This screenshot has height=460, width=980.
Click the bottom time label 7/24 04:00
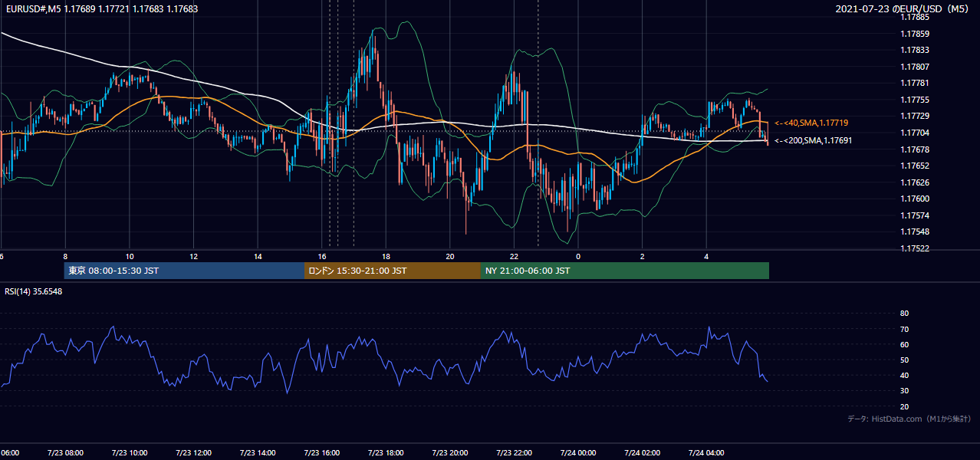coord(706,452)
